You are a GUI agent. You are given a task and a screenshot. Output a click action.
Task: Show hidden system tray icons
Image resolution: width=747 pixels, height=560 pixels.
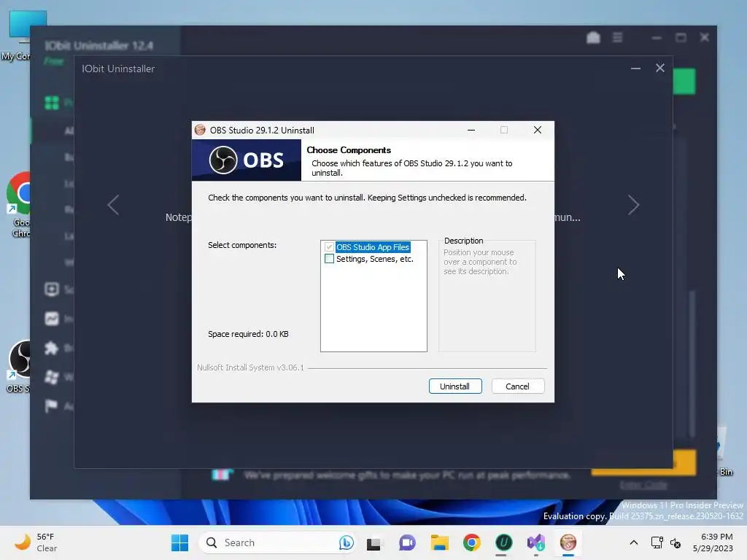coord(634,542)
